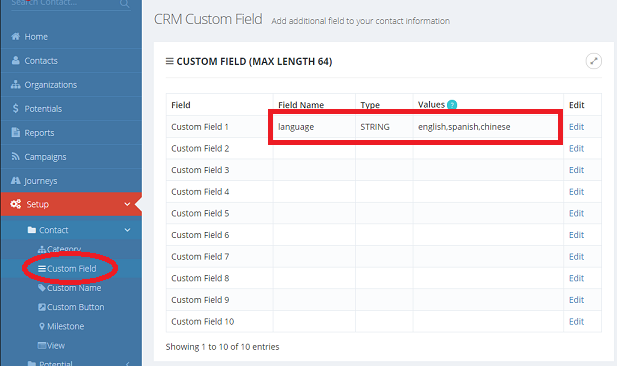Edit Custom Field 5
617x366 pixels.
coord(576,213)
